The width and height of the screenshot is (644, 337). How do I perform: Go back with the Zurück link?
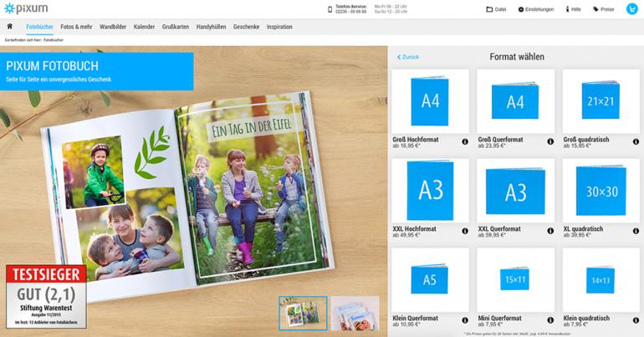tap(408, 57)
